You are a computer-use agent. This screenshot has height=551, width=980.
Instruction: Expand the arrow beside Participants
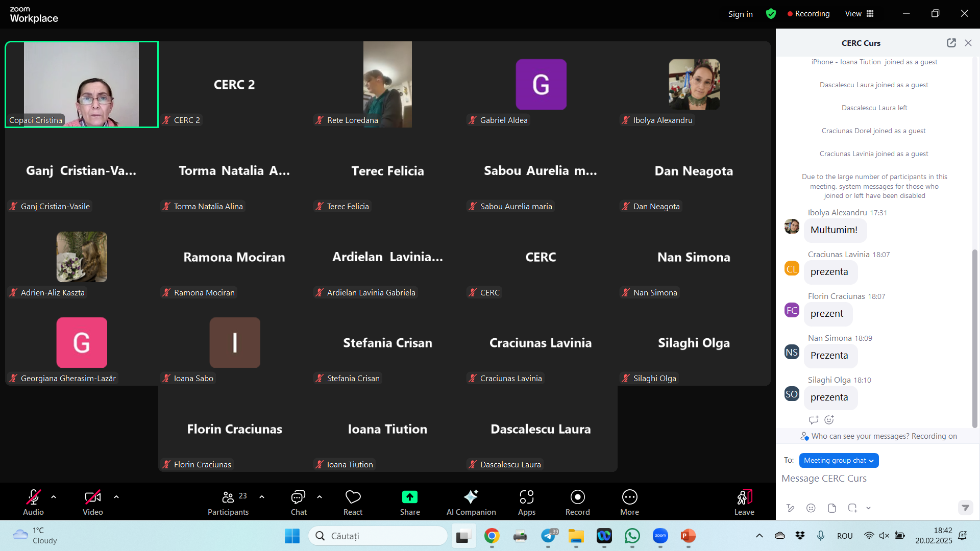point(262,496)
